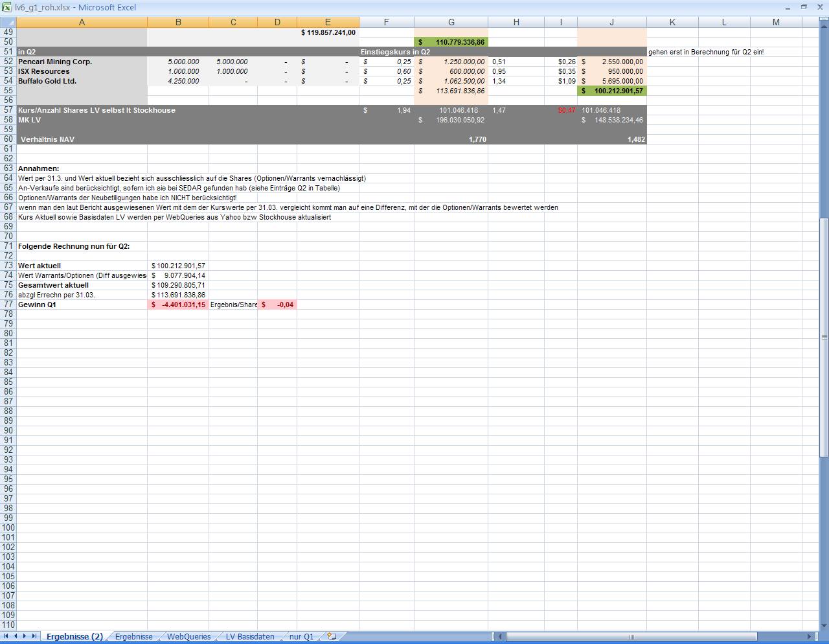Switch to the Ergebnisse sheet tab
Viewport: 829px width, 644px height.
[133, 636]
